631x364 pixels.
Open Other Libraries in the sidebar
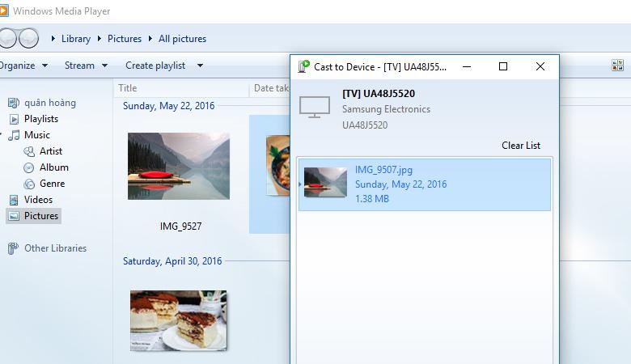55,248
